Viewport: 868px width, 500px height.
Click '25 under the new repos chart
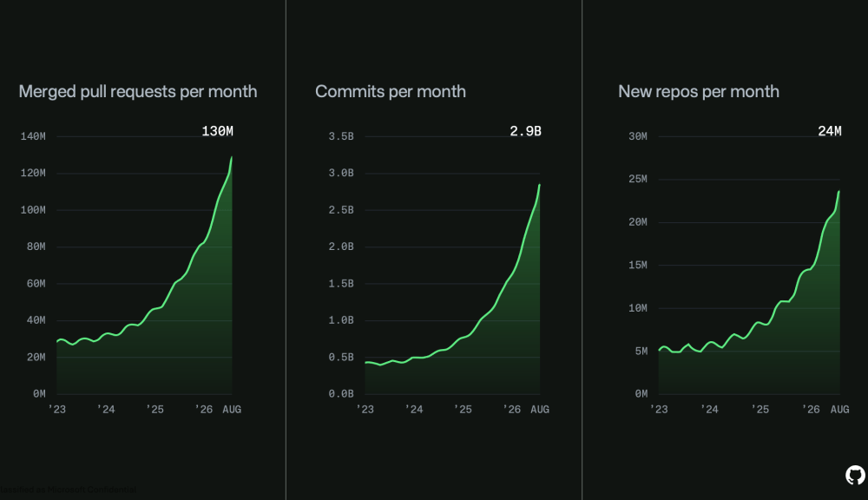(x=760, y=409)
